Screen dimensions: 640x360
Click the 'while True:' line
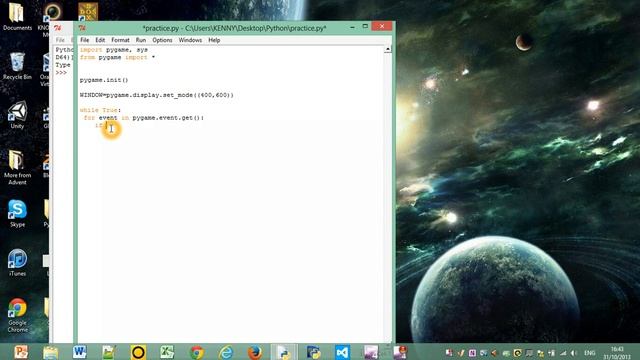point(100,110)
